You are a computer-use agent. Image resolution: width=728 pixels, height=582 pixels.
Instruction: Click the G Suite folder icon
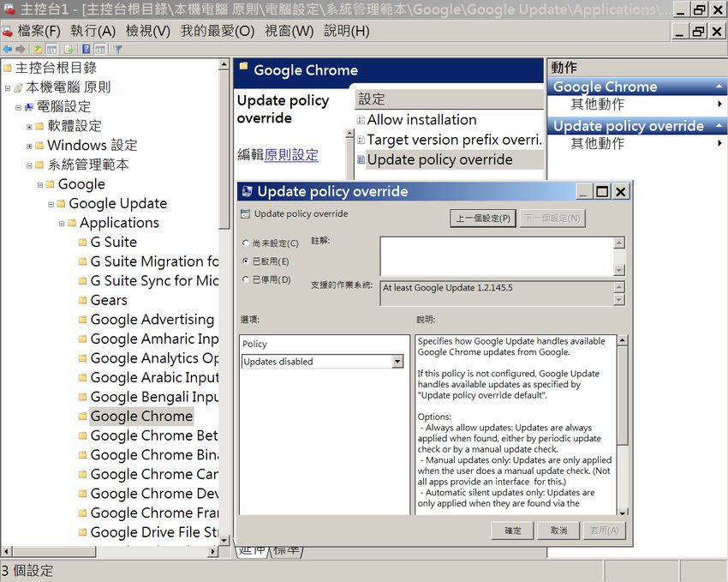point(82,242)
